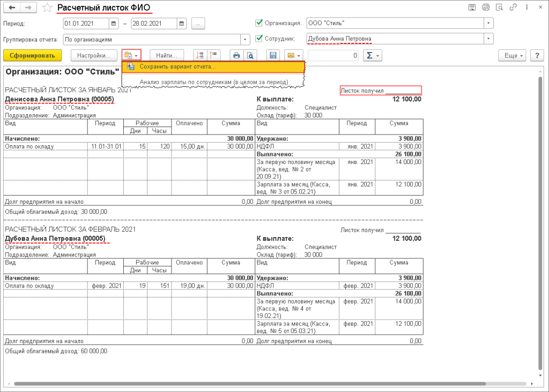
Task: Select 'Сохранить вариант отчета...' menu item
Action: click(x=177, y=67)
